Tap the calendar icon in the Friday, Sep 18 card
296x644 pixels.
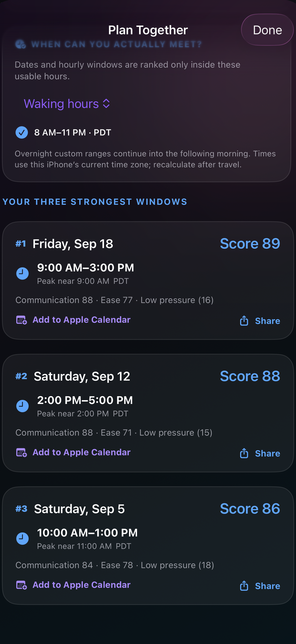pyautogui.click(x=22, y=320)
